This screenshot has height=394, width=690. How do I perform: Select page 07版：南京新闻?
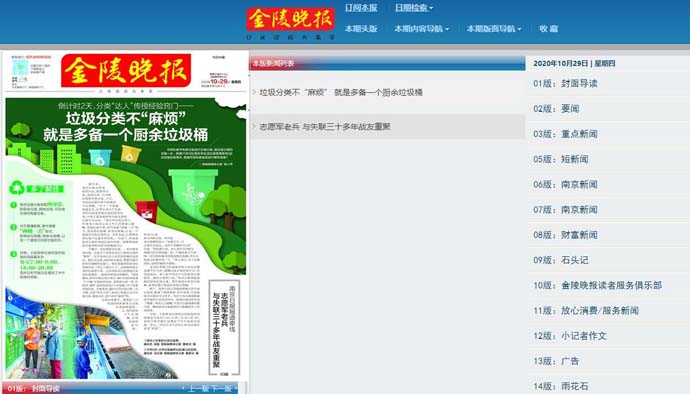click(565, 210)
